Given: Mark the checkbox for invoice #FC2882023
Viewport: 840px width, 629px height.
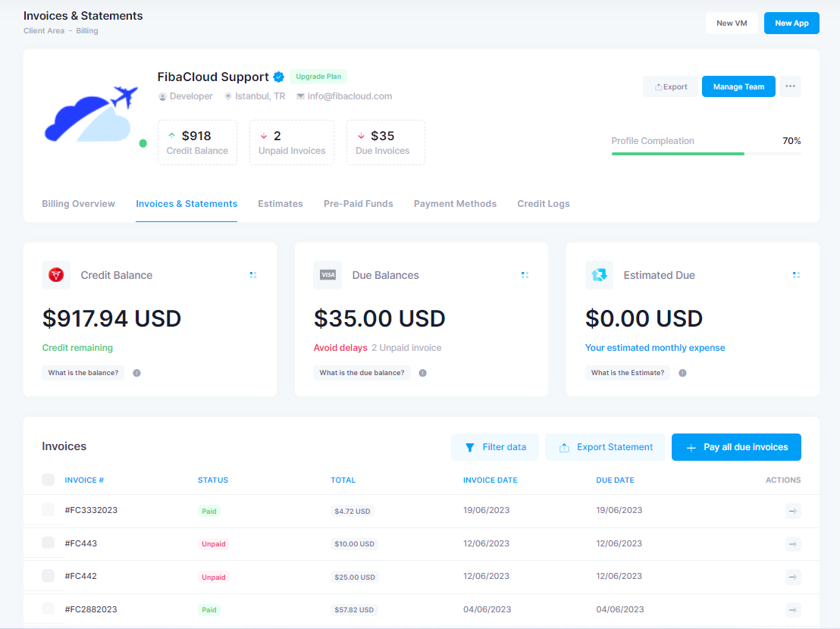Looking at the screenshot, I should click(x=49, y=609).
